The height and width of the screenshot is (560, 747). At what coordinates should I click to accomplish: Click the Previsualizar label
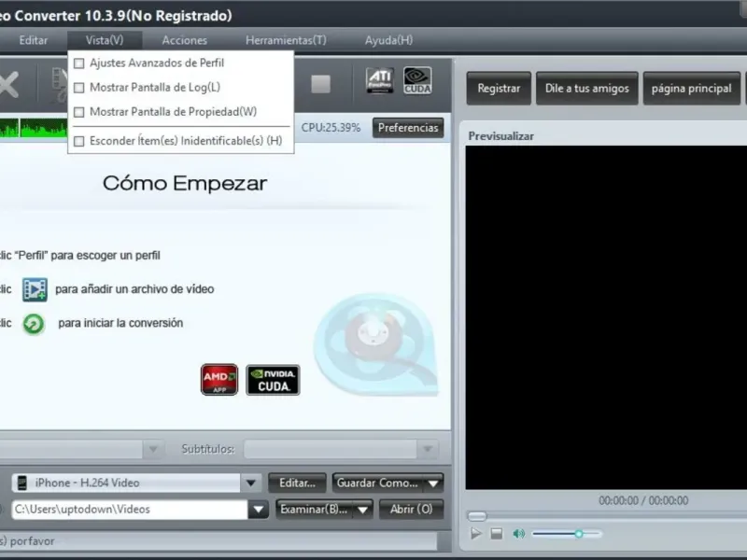coord(500,136)
